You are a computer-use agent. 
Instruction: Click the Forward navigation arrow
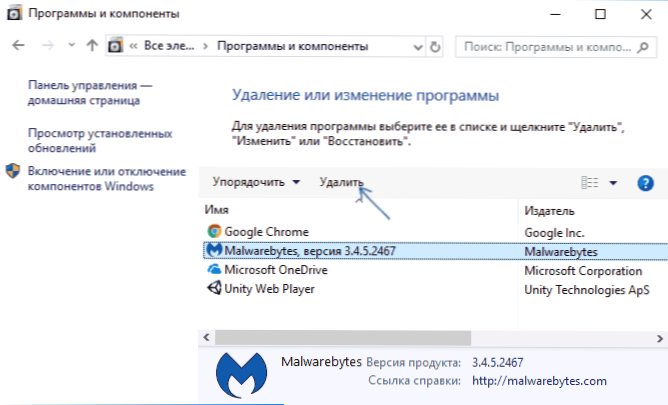click(x=48, y=45)
